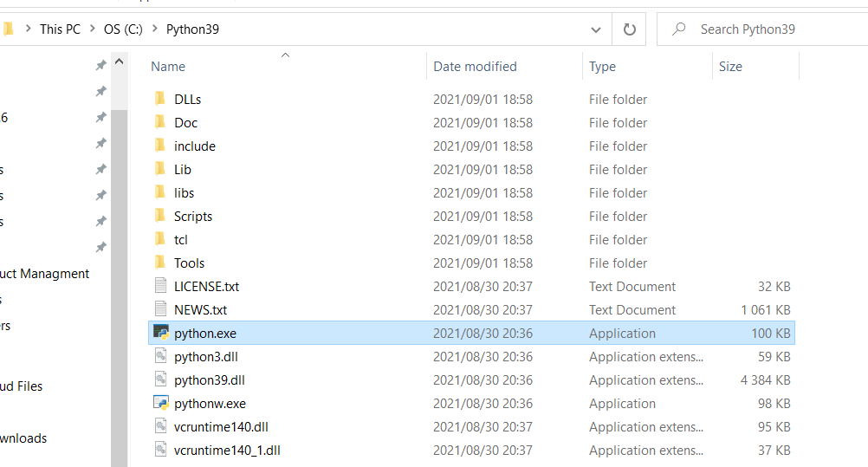The image size is (868, 467).
Task: Click the vcruntime140.dll file icon
Action: (160, 426)
